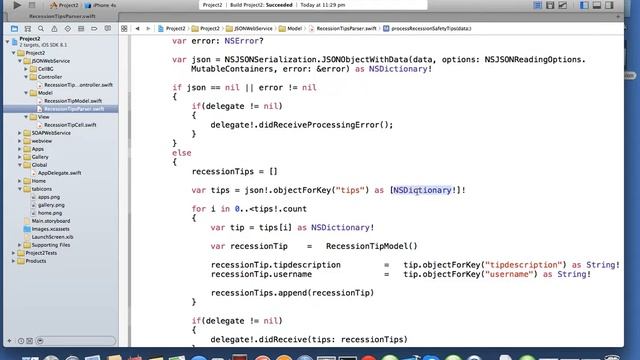Image resolution: width=640 pixels, height=360 pixels.
Task: Select the Assistant editor button
Action: [x=550, y=5]
